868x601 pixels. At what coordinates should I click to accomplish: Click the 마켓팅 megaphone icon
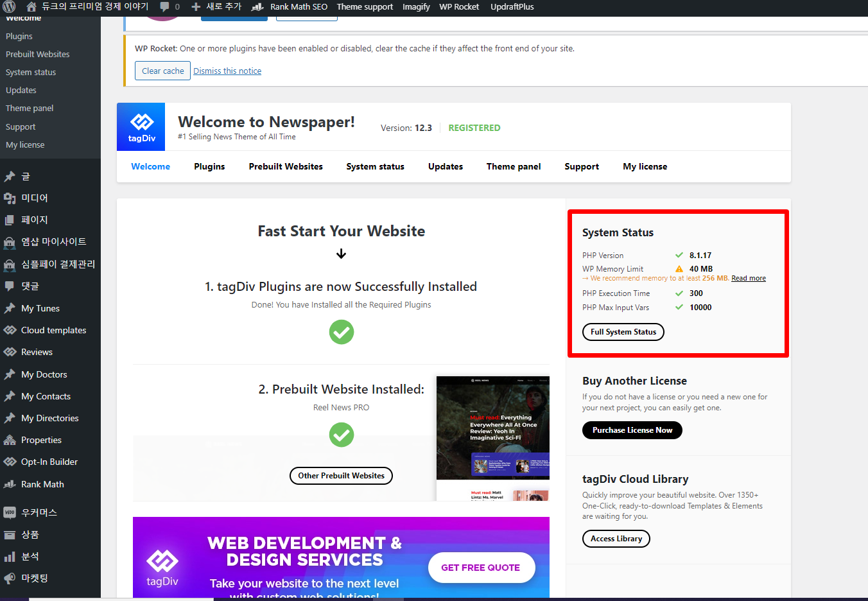click(10, 578)
